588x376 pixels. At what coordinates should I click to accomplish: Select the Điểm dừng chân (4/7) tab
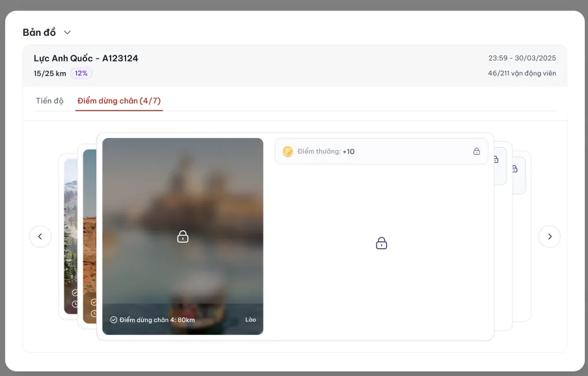coord(119,101)
